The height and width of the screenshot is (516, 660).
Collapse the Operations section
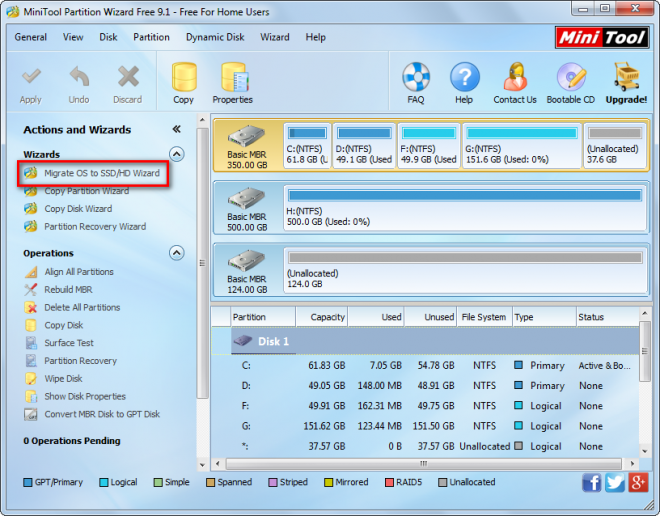click(x=177, y=253)
